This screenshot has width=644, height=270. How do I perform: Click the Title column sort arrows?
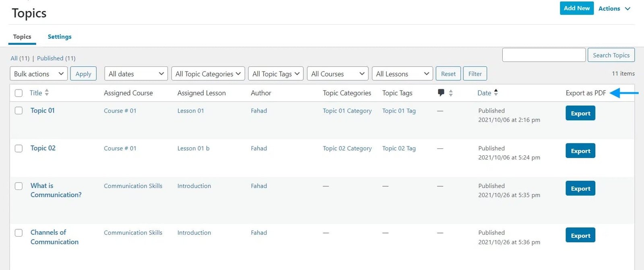(47, 93)
